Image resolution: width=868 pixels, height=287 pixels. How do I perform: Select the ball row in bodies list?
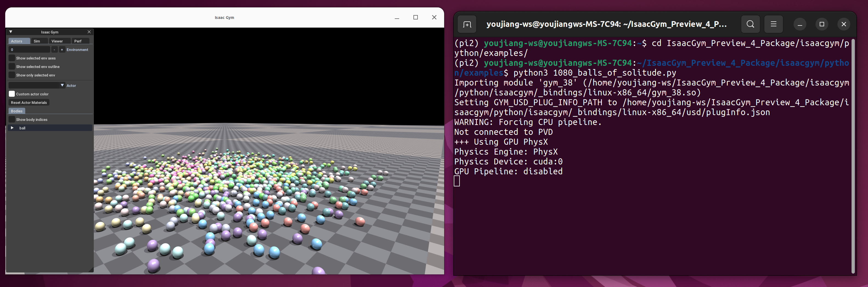coord(50,128)
